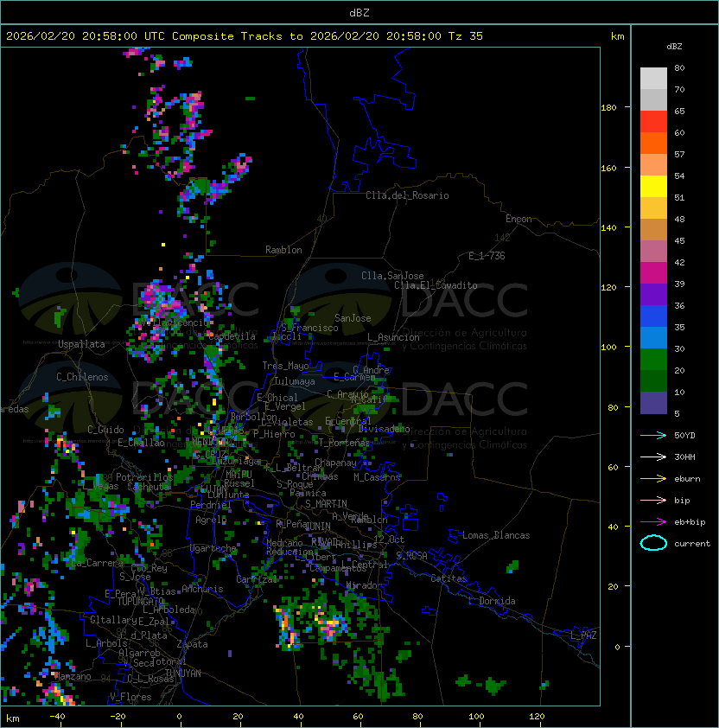
Task: Click the 'V_Flores' map label
Action: click(130, 697)
